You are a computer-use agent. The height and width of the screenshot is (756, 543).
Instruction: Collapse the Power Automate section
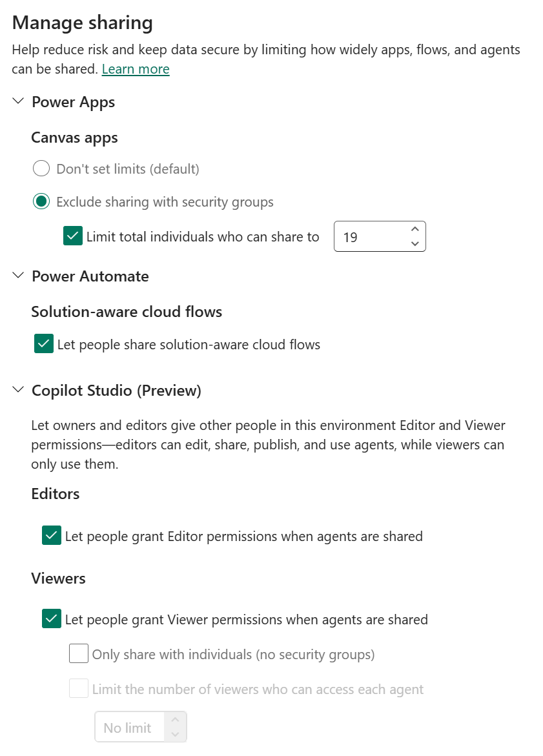[x=17, y=275]
